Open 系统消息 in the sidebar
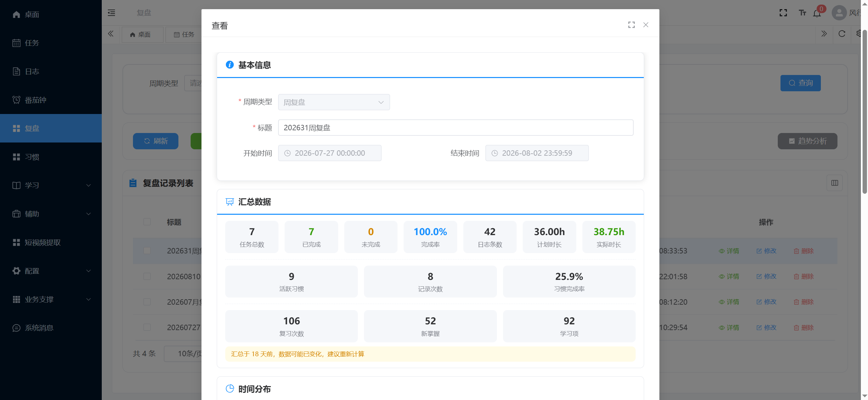The image size is (868, 400). click(51, 328)
